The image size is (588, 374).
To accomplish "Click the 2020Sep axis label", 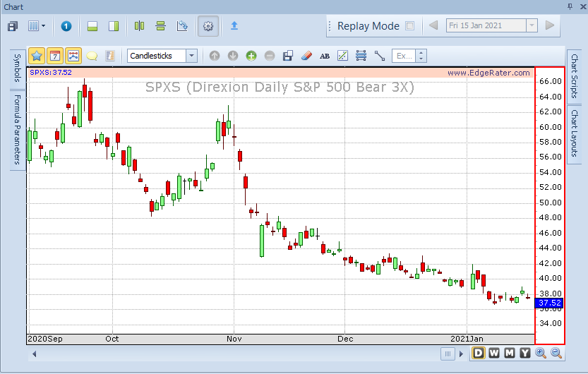I will [45, 339].
